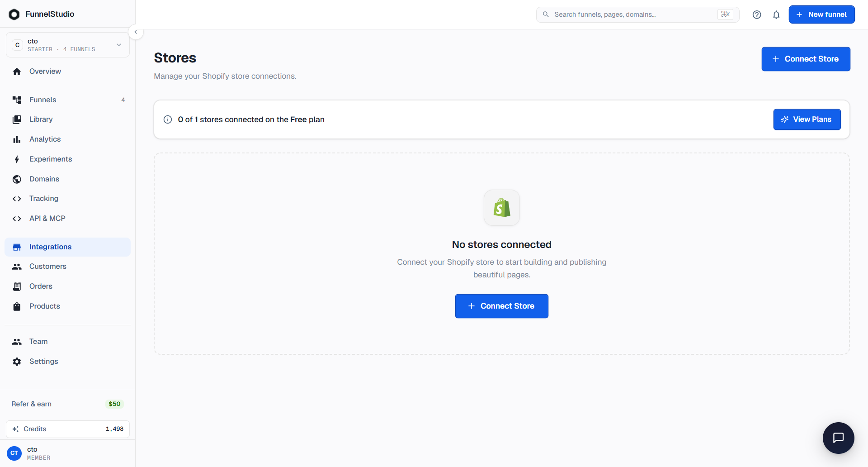Click the Credits sparkle icon

[15, 429]
